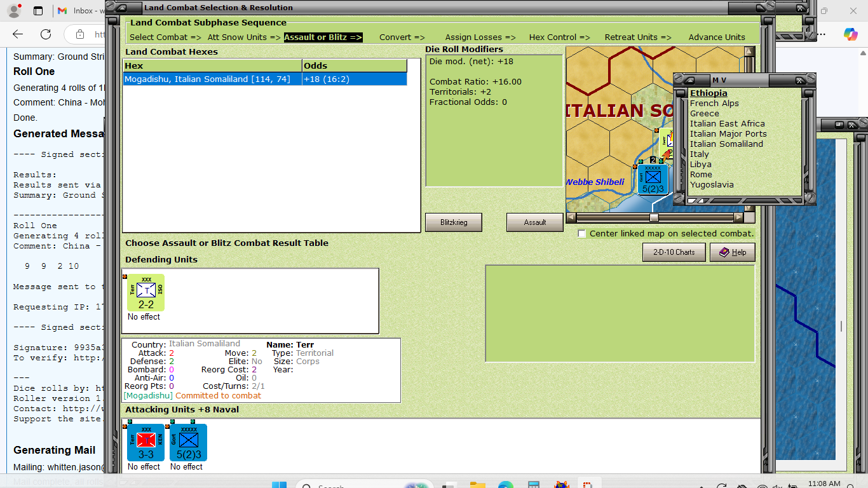Screen dimensions: 868x488
Task: View site information lock icon
Action: (x=80, y=34)
